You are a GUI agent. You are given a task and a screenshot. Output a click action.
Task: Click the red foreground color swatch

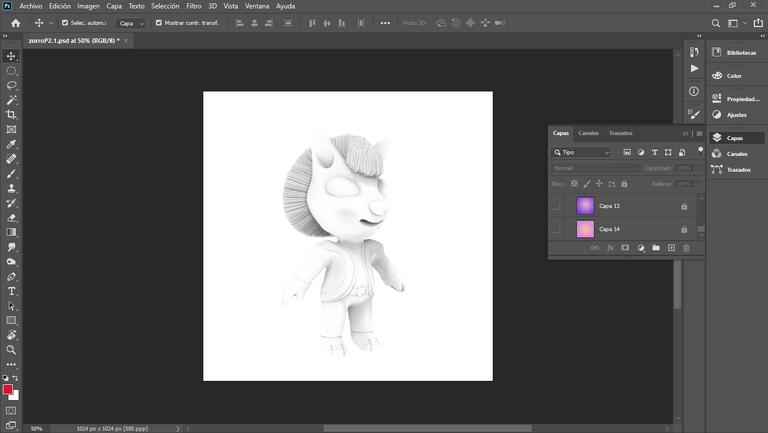7,389
